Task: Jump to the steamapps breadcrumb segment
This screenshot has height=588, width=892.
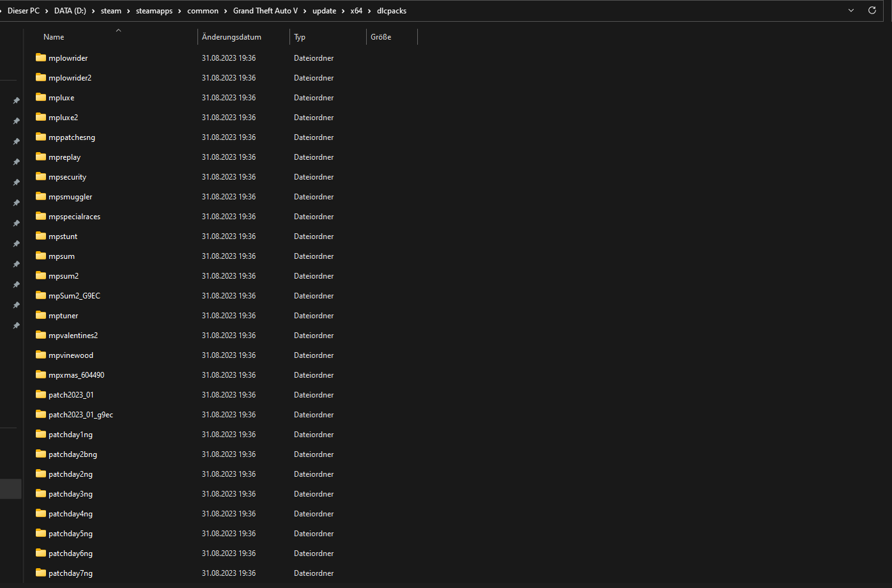Action: pos(154,11)
